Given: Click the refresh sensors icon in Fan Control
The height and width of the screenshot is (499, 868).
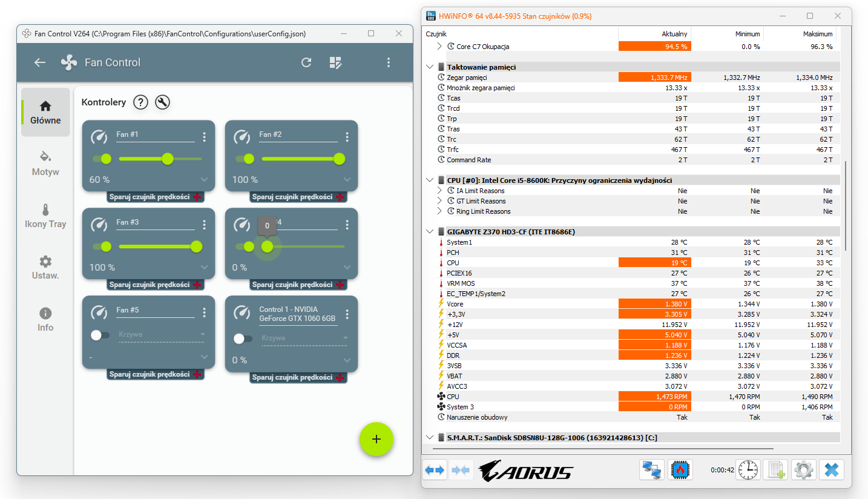Looking at the screenshot, I should click(x=306, y=62).
